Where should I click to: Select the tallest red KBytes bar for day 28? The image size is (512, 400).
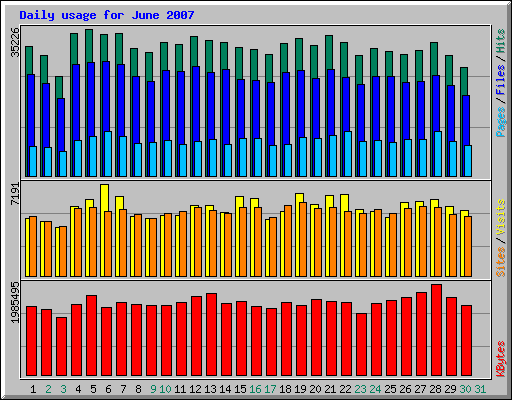click(x=436, y=330)
